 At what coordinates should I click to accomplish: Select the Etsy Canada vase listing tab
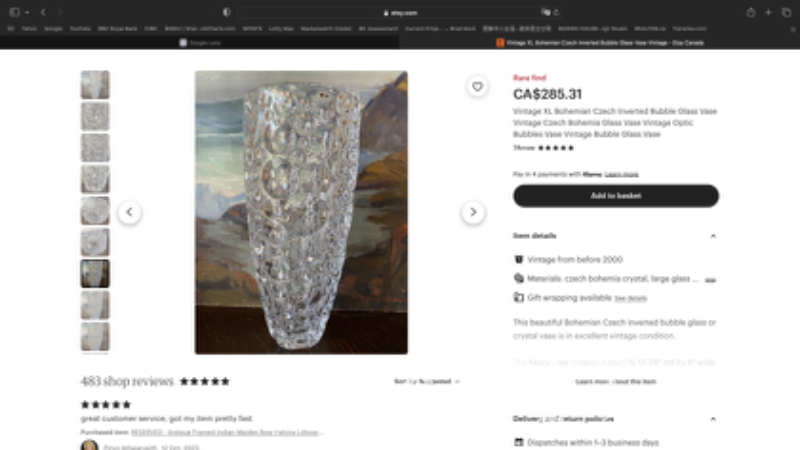click(600, 43)
